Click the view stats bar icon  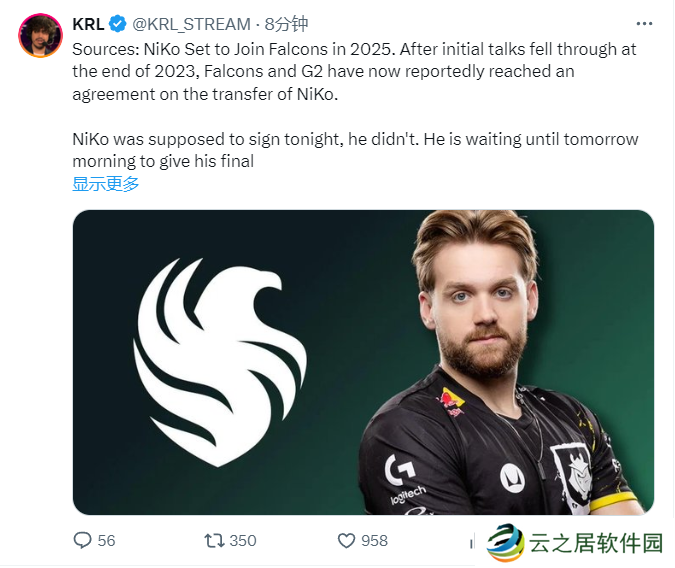coord(472,542)
